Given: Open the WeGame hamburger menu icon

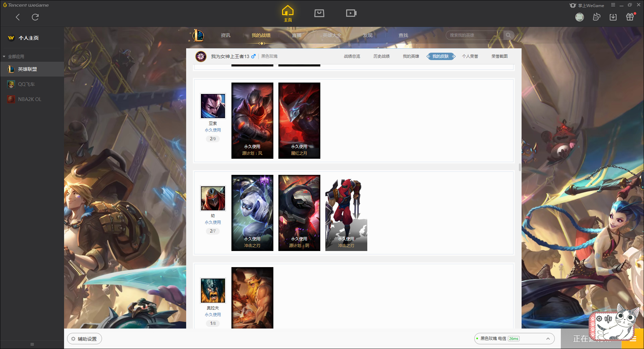Looking at the screenshot, I should (x=613, y=5).
